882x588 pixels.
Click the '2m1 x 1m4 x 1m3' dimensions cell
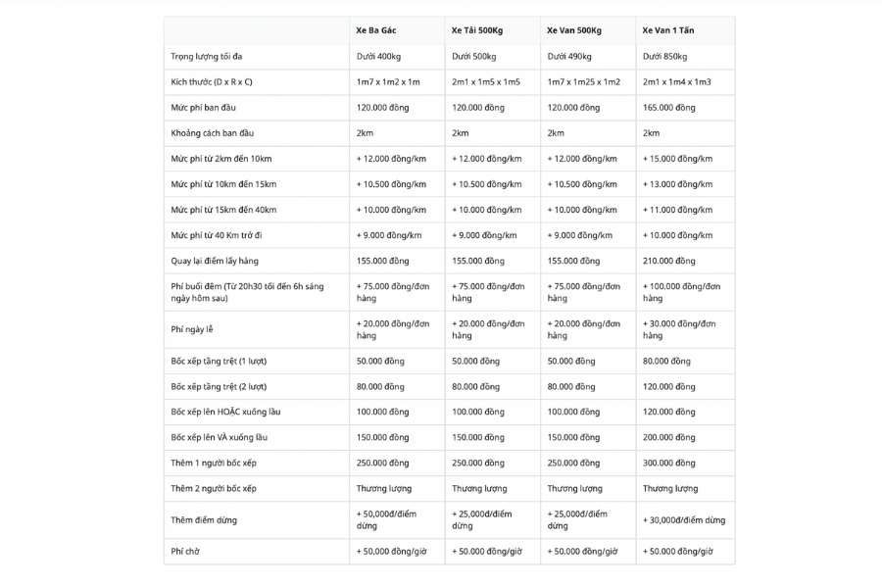point(676,82)
